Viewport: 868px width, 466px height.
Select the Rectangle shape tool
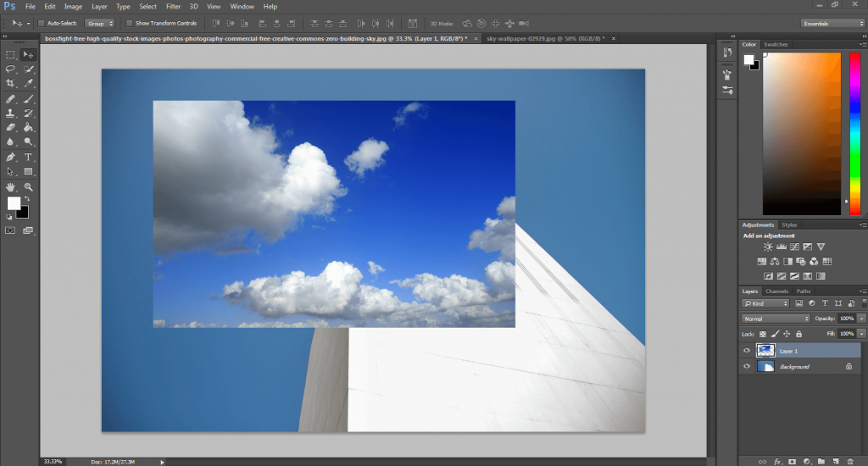[28, 171]
